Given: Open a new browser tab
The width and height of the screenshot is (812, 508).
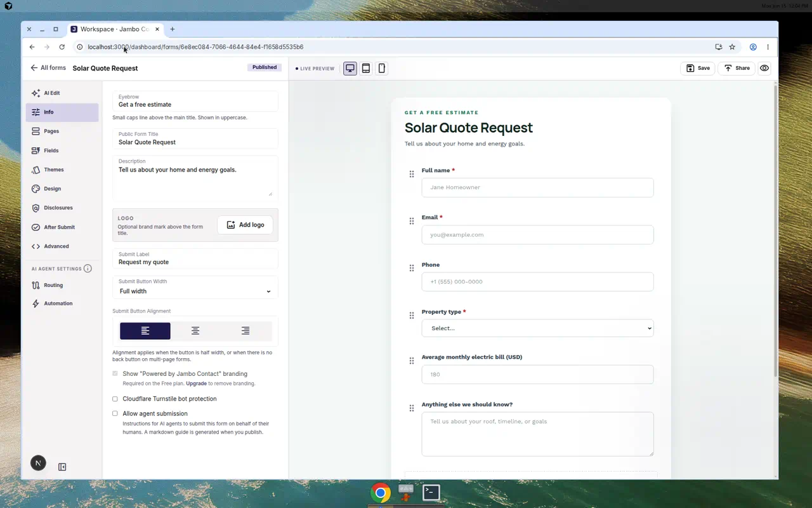Looking at the screenshot, I should point(172,29).
